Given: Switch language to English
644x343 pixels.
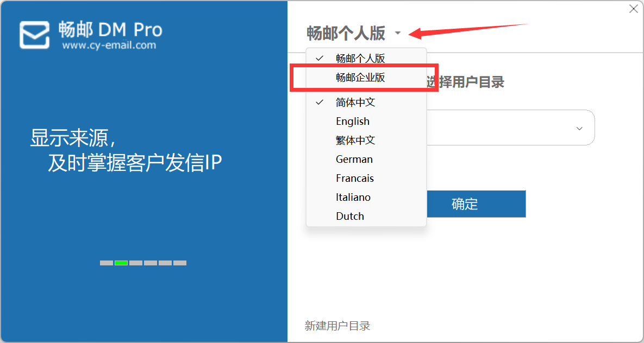Looking at the screenshot, I should pos(366,121).
